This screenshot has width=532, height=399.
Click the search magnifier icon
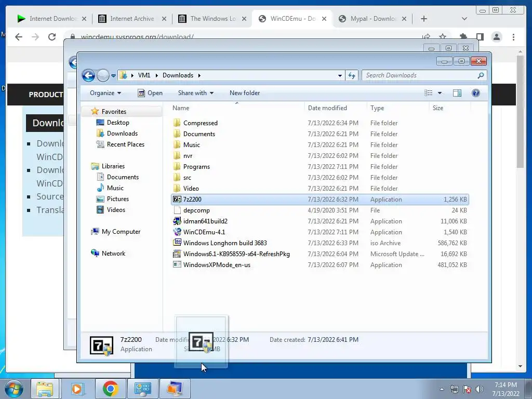coord(481,75)
